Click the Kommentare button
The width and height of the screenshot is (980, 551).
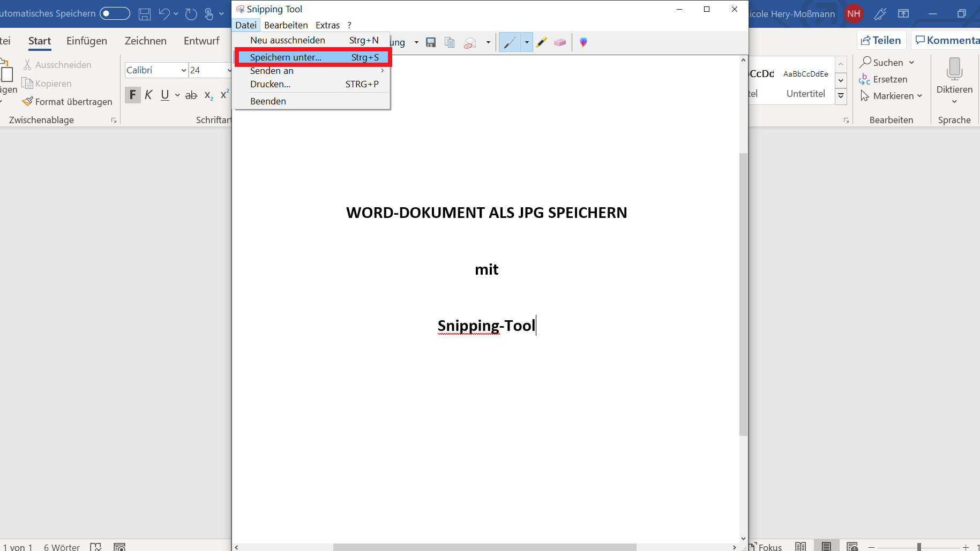[x=946, y=40]
